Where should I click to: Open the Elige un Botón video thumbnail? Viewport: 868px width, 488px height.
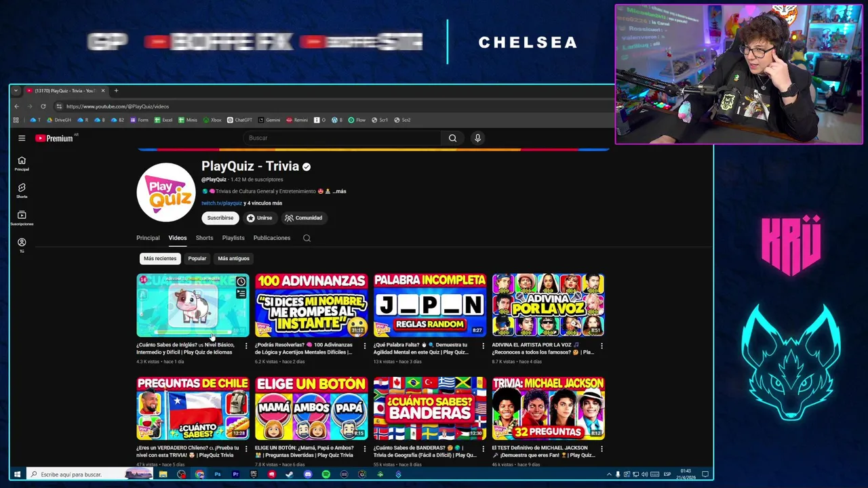click(x=311, y=409)
